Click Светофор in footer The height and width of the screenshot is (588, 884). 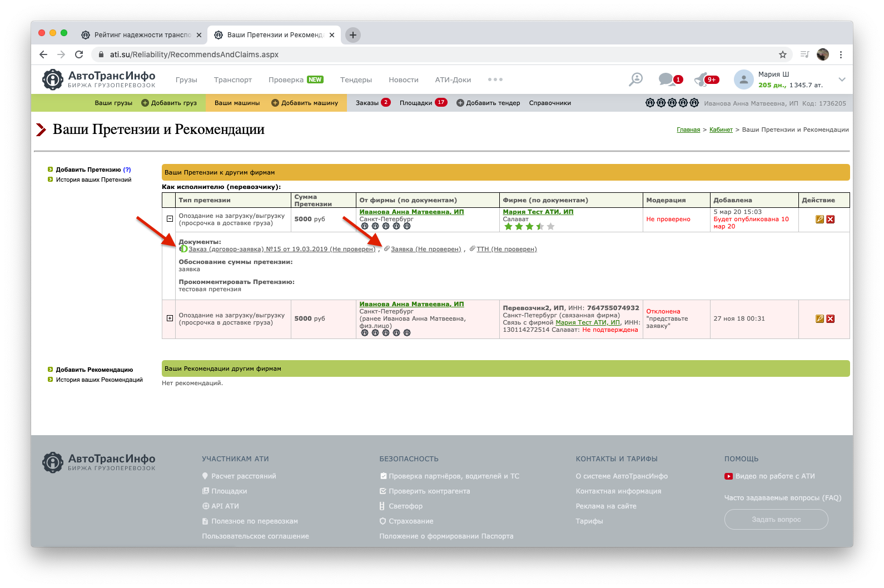click(x=405, y=506)
